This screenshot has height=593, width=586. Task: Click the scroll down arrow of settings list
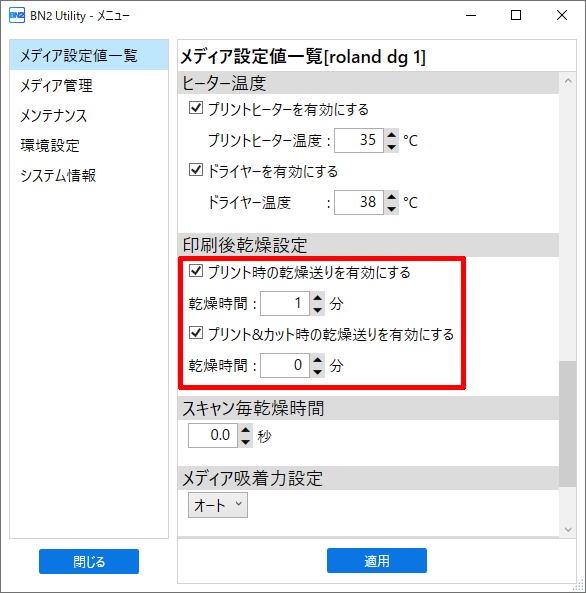568,529
